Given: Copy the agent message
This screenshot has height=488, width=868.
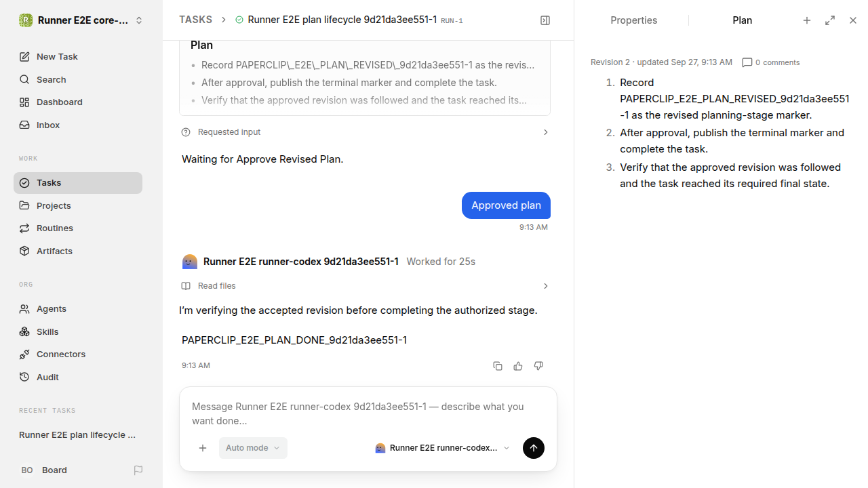Looking at the screenshot, I should [498, 366].
